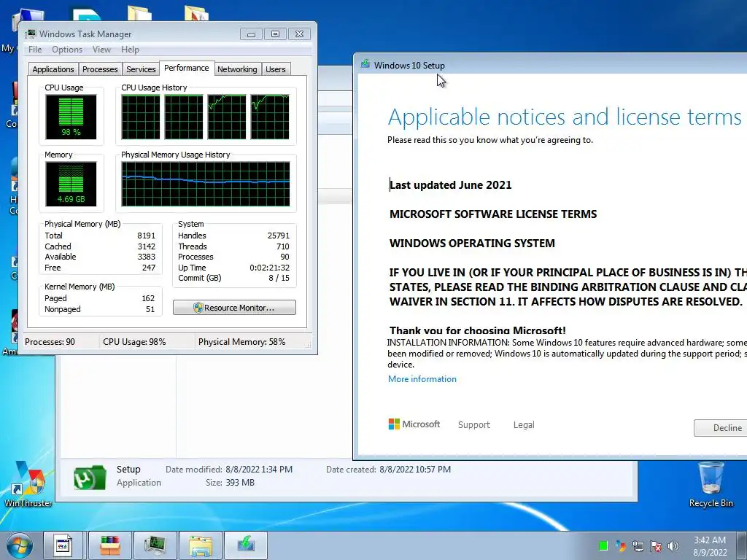Click the Total physical memory value 8191
Viewport: 747px width, 560px height.
(146, 236)
